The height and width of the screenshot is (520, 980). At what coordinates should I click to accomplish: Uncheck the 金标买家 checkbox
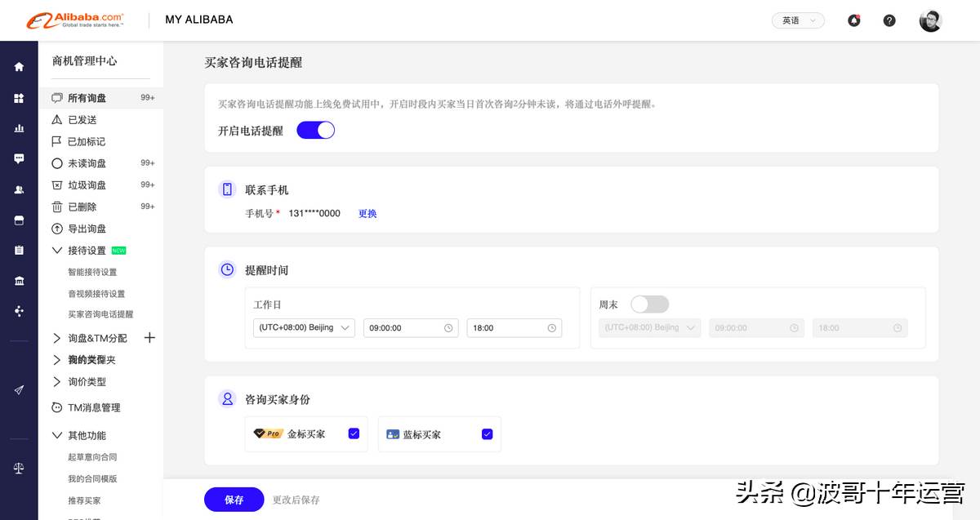click(354, 433)
